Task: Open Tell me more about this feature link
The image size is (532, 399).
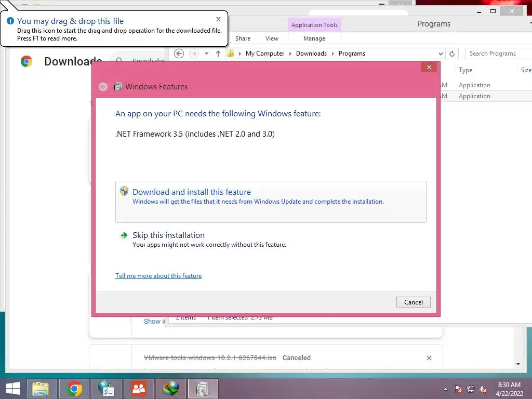Action: click(x=158, y=276)
